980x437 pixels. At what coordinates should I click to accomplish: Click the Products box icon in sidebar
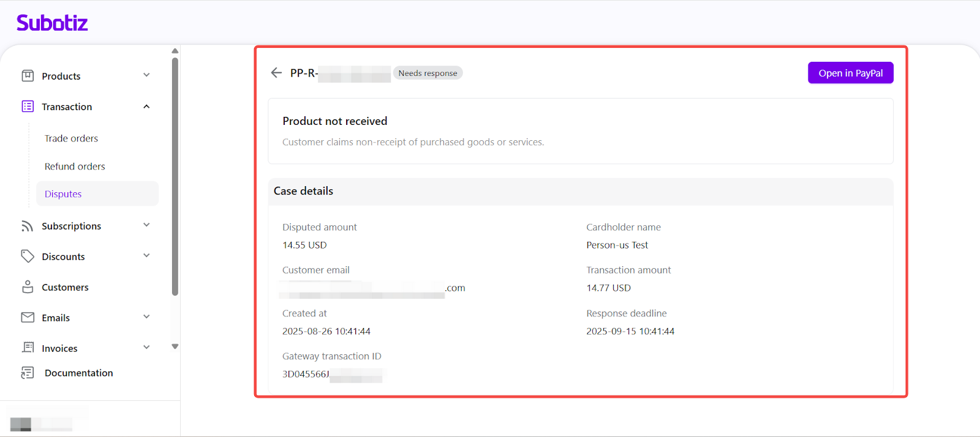(x=28, y=76)
